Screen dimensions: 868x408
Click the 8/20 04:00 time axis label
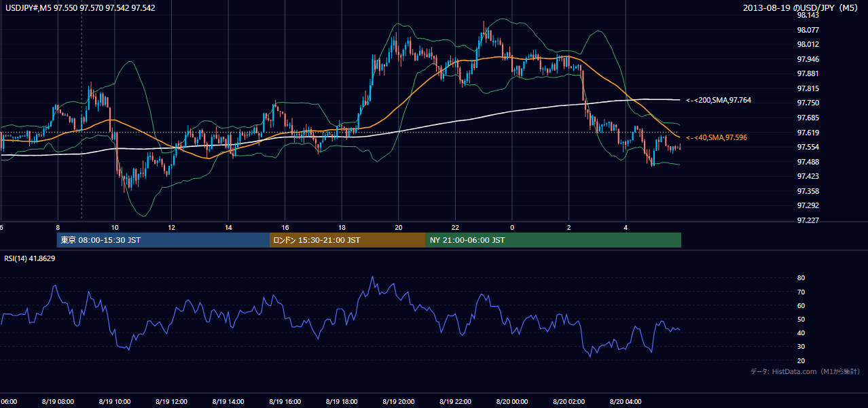[x=626, y=402]
